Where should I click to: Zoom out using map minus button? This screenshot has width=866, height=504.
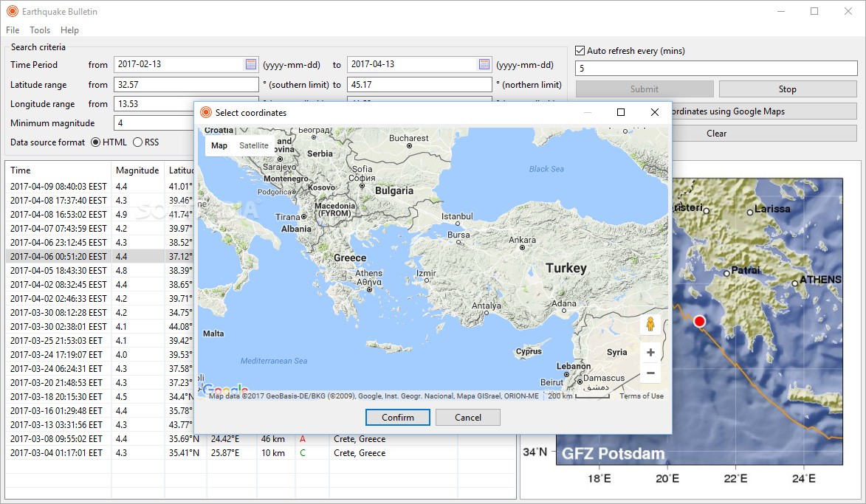coord(650,373)
